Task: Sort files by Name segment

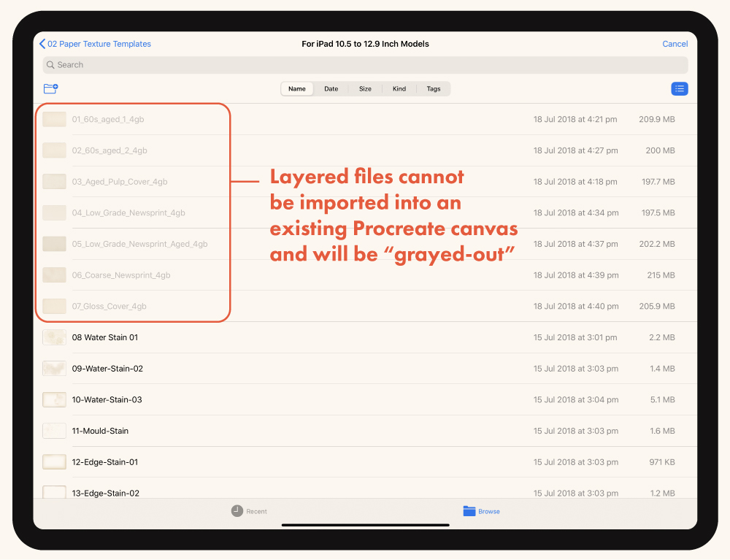Action: point(297,88)
